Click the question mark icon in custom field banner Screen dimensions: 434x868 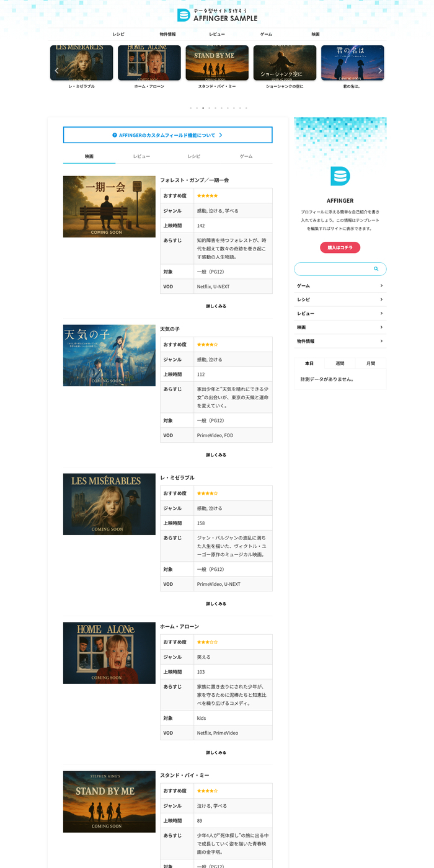point(115,135)
